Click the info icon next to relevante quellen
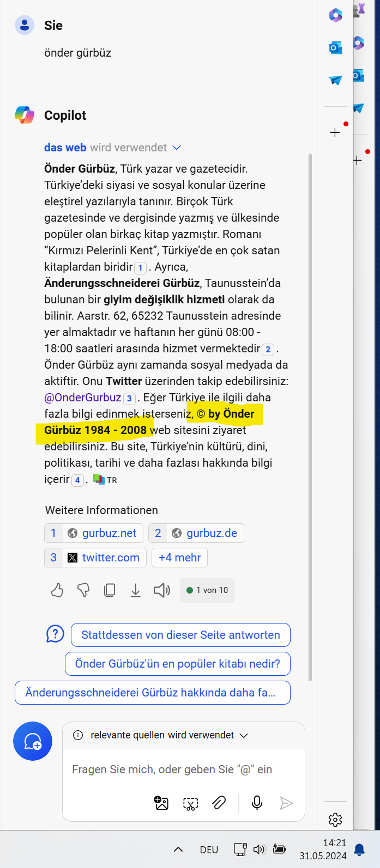The image size is (380, 868). click(x=78, y=735)
